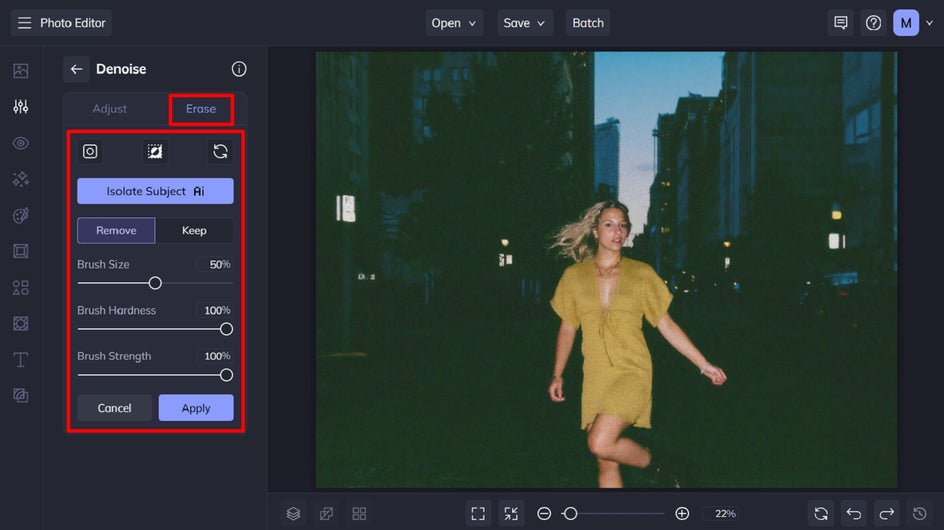Click the Layers icon in the bottom bar
Screen dimensions: 944x530
coord(293,513)
